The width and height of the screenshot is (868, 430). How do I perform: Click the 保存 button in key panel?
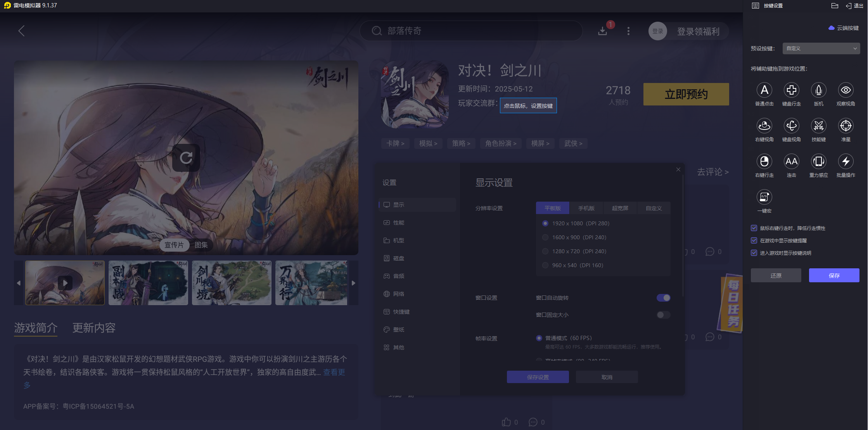[834, 275]
